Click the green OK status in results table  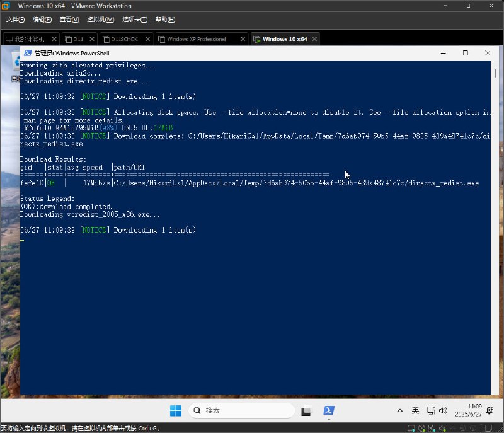pyautogui.click(x=51, y=183)
